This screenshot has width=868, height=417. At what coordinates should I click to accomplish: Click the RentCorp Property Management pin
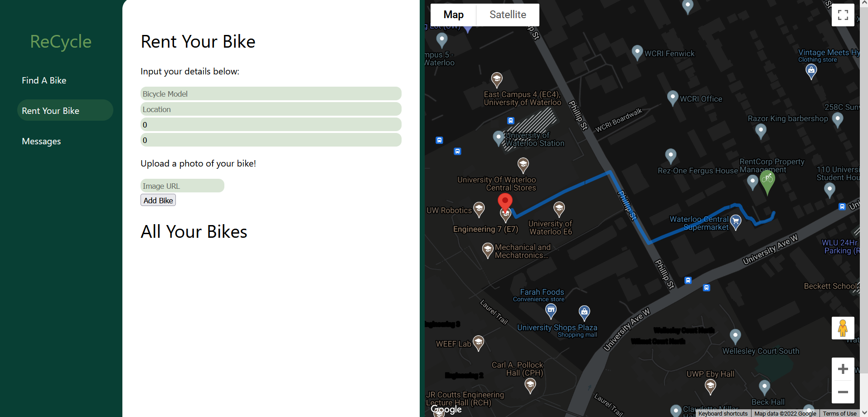(x=752, y=182)
